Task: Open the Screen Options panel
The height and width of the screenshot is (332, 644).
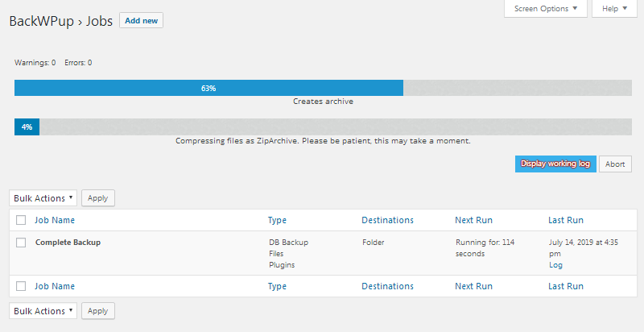Action: click(546, 9)
